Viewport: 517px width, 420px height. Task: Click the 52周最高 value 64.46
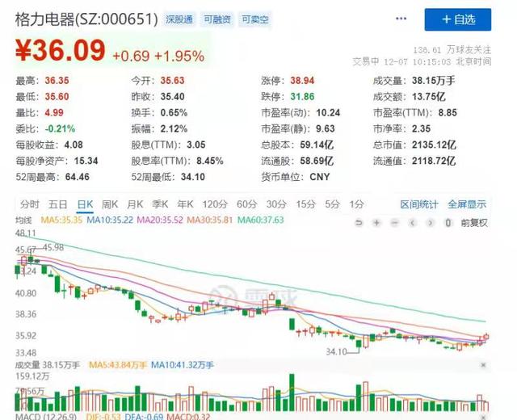(78, 177)
